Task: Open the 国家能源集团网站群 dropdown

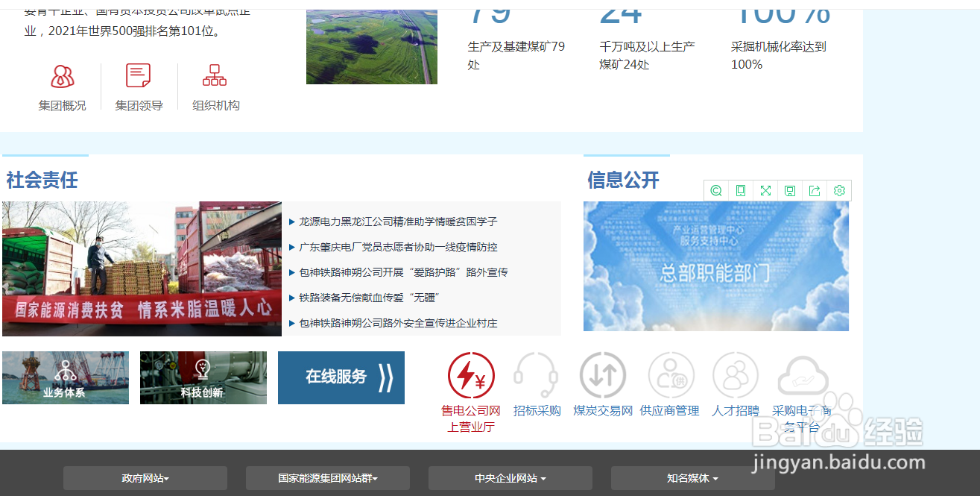Action: coord(327,478)
